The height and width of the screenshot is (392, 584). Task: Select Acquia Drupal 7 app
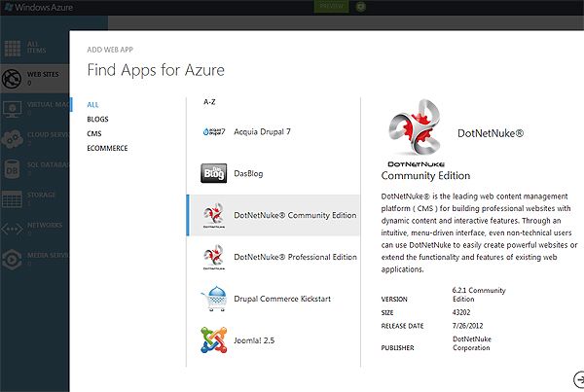pos(274,131)
